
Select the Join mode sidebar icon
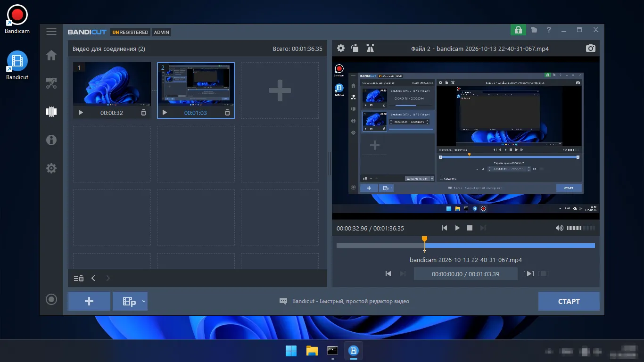pyautogui.click(x=51, y=112)
